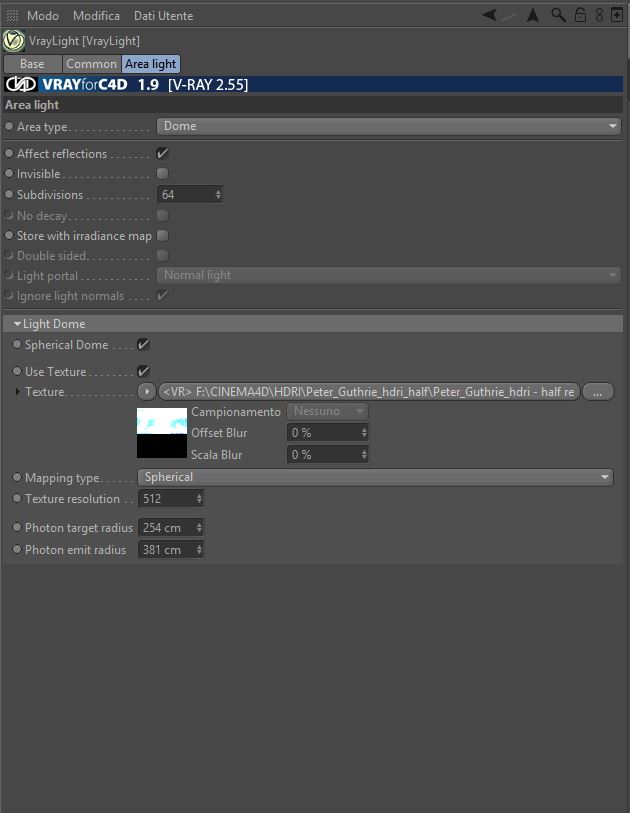Image resolution: width=630 pixels, height=813 pixels.
Task: Click the keyframe dot beside Affect reflections
Action: (x=9, y=153)
